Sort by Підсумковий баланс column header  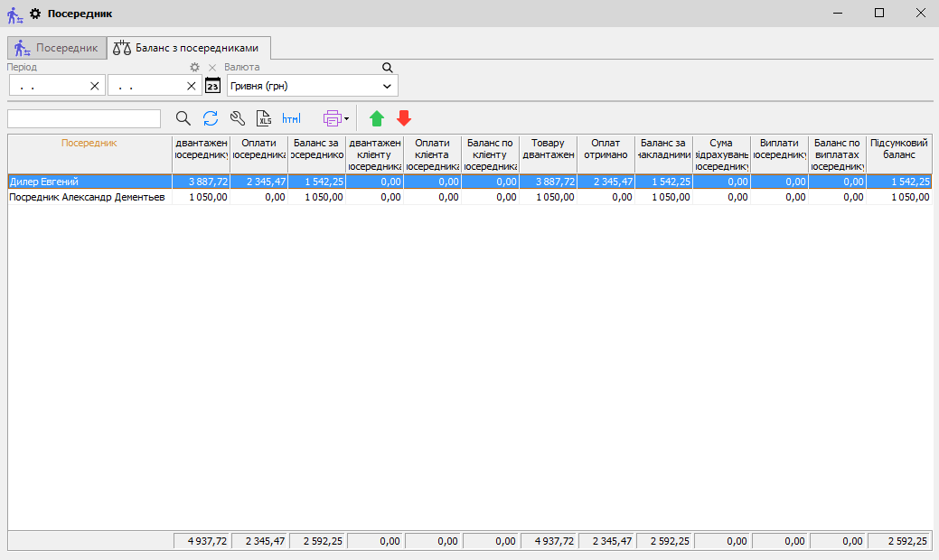(x=898, y=149)
